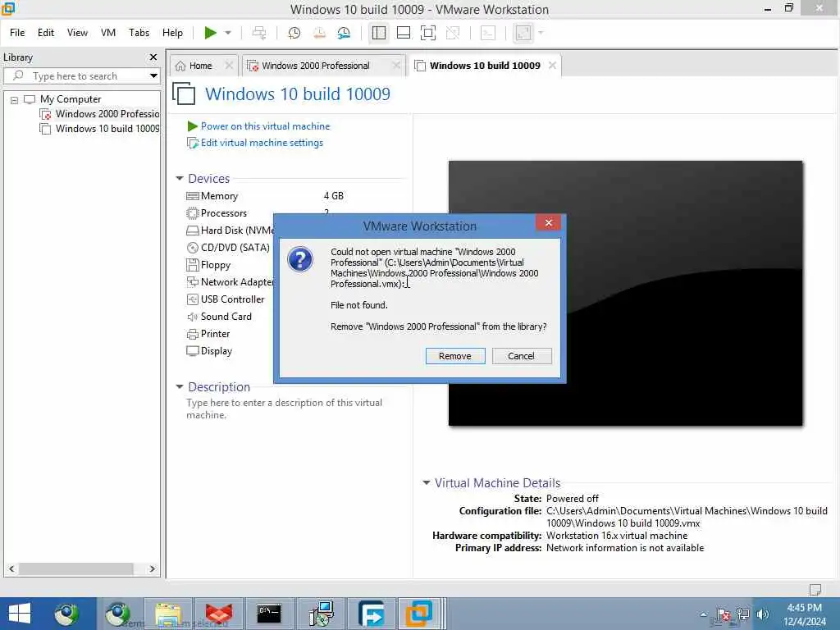Click the library scrollbar right arrow

tap(152, 569)
